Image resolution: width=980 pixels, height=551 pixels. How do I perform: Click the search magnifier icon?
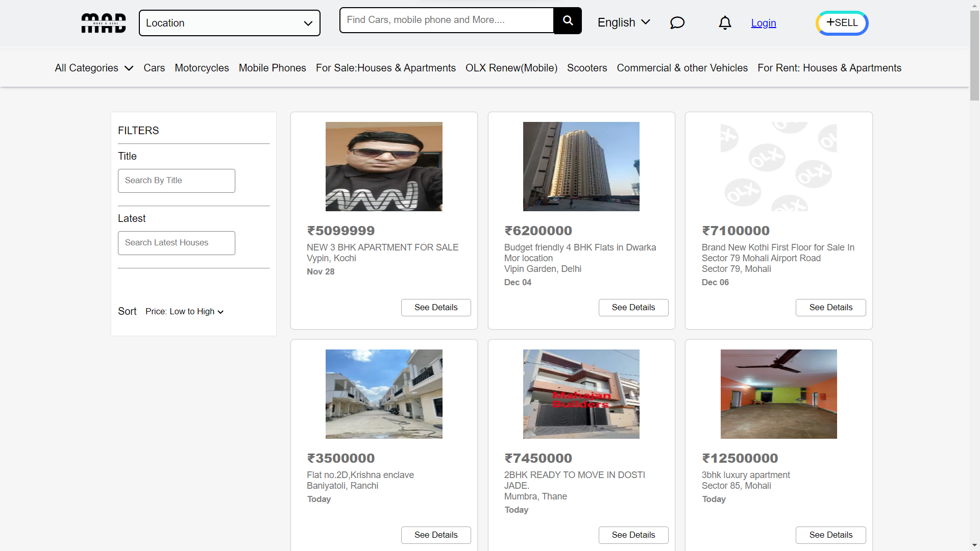568,20
